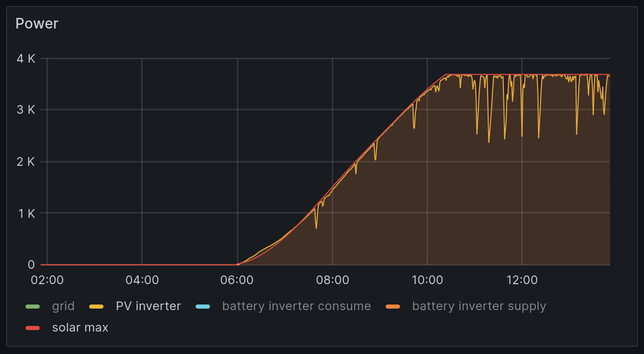Click the green grid series color icon

33,307
